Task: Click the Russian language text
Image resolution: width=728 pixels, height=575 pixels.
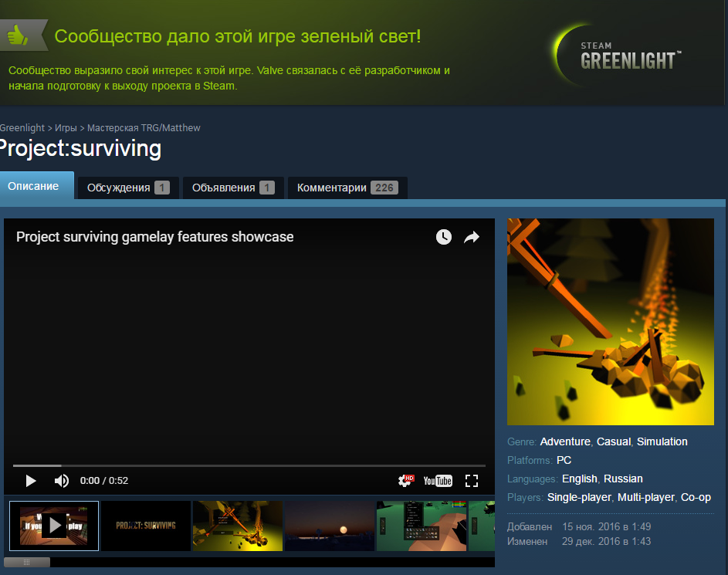Action: [x=623, y=479]
